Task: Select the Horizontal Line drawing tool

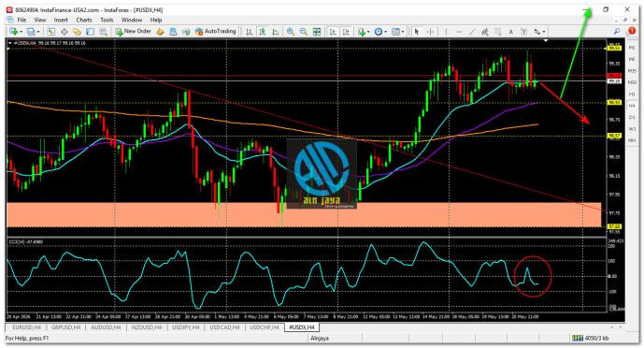Action: click(459, 32)
